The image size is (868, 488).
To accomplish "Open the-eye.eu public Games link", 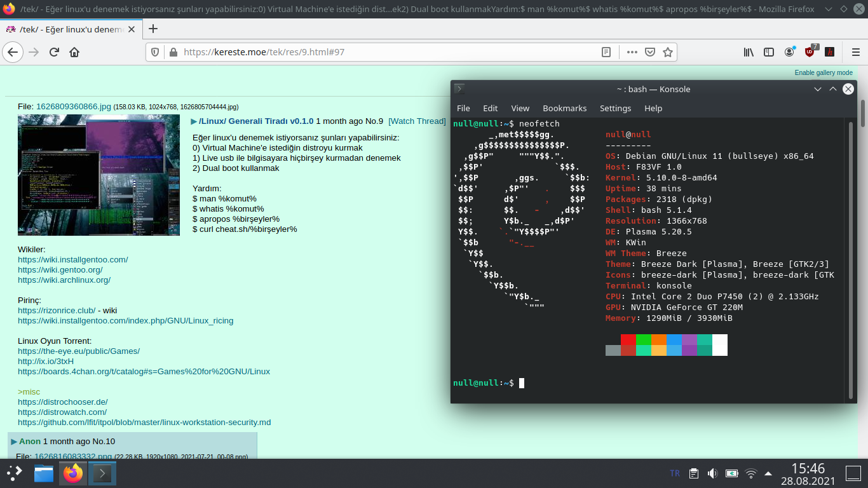I will point(79,351).
